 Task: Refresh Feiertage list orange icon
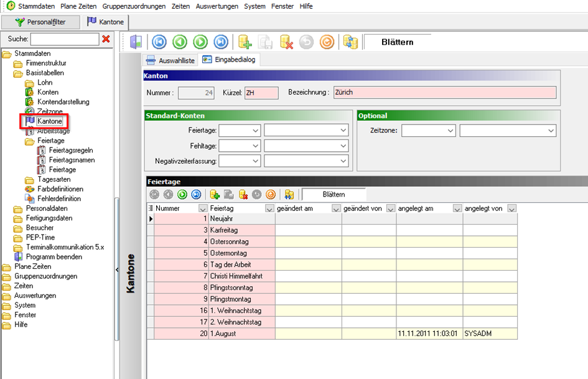(271, 194)
